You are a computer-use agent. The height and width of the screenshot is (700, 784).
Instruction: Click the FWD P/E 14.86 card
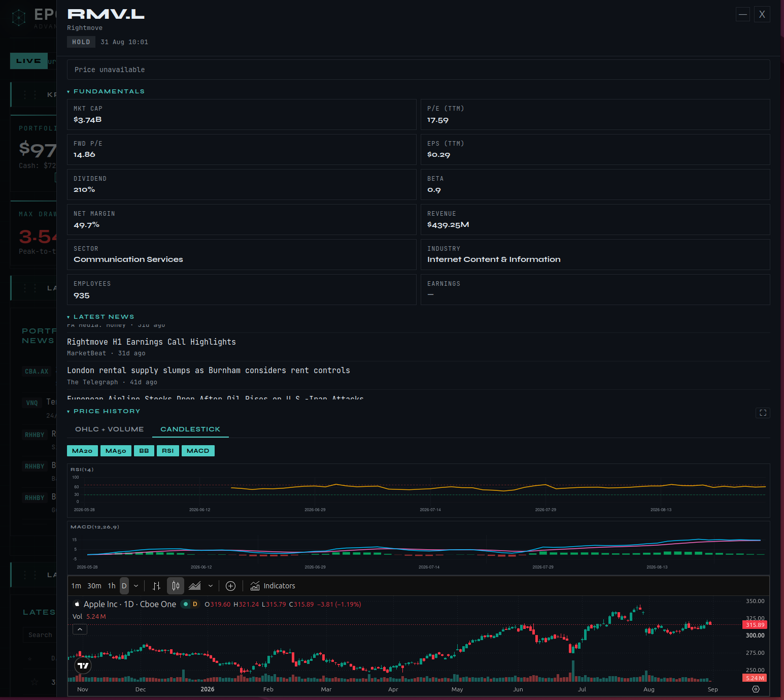pos(242,150)
